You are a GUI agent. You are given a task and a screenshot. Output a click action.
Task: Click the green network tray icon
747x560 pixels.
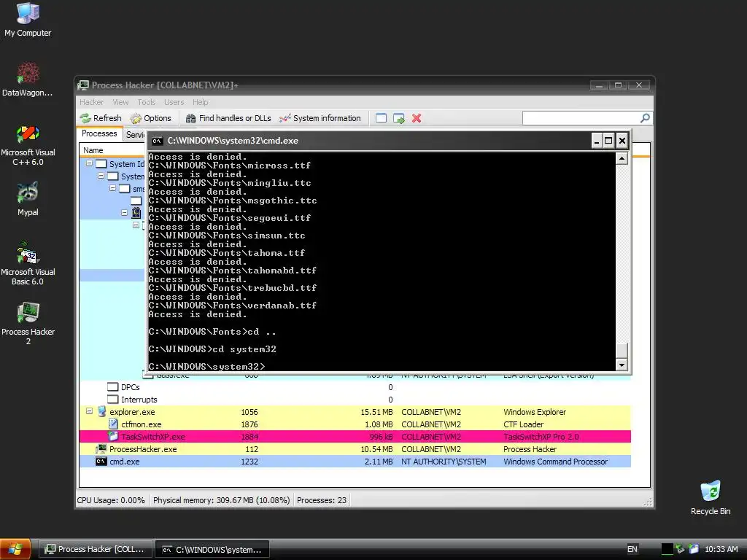(x=680, y=549)
